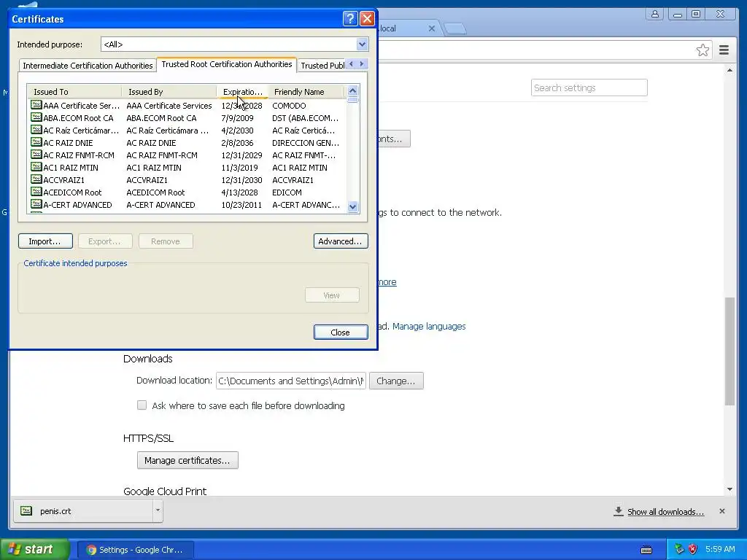This screenshot has width=747, height=560.
Task: Click the penis.crt download file icon
Action: (x=27, y=511)
